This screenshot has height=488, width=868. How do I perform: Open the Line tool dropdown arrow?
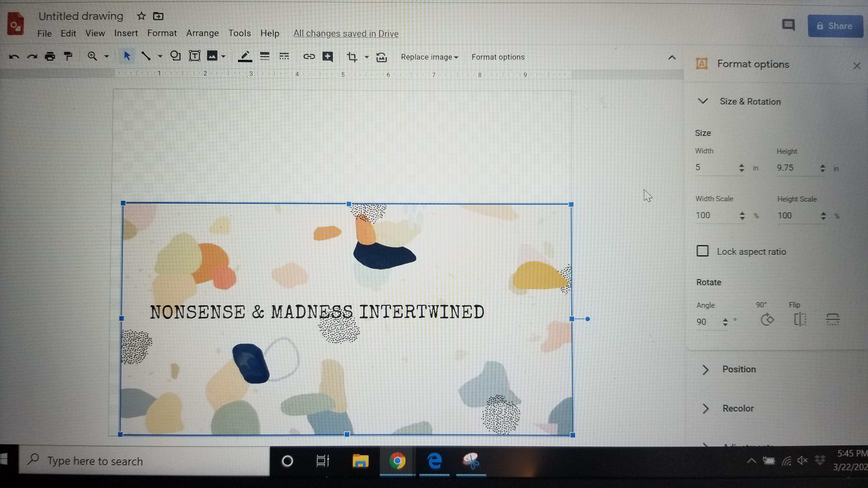click(160, 57)
